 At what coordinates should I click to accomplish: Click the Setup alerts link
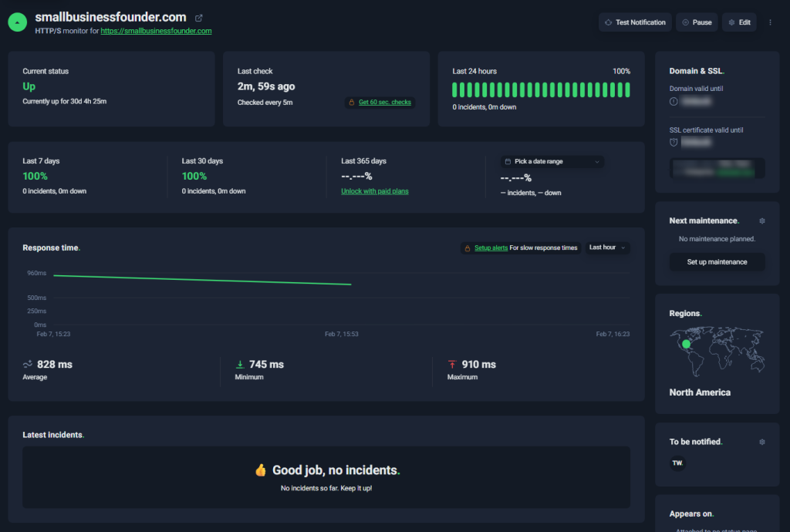(491, 247)
